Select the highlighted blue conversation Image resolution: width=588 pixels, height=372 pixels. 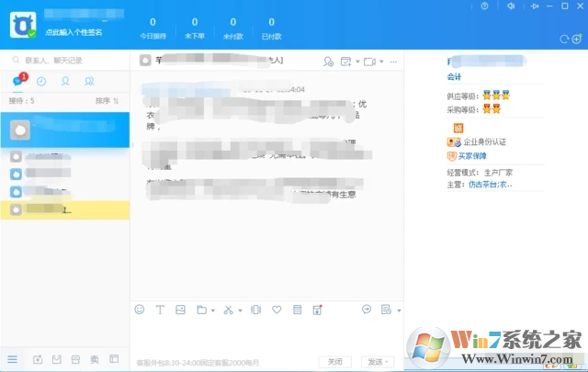(x=65, y=130)
